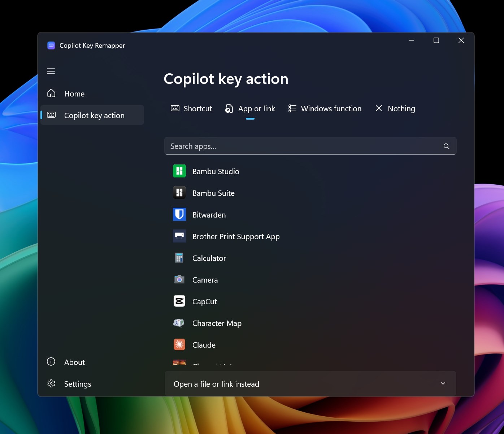
Task: Open Settings from the sidebar
Action: pyautogui.click(x=92, y=384)
